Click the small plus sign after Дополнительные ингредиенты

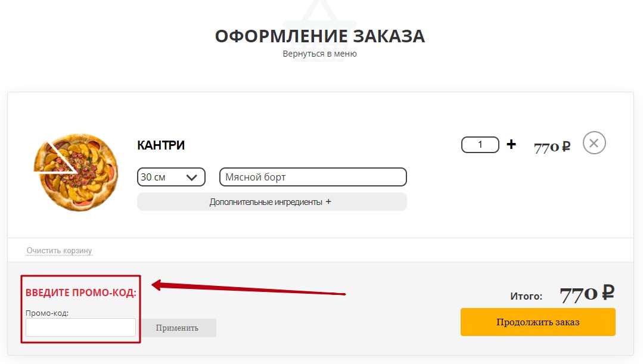tap(328, 202)
